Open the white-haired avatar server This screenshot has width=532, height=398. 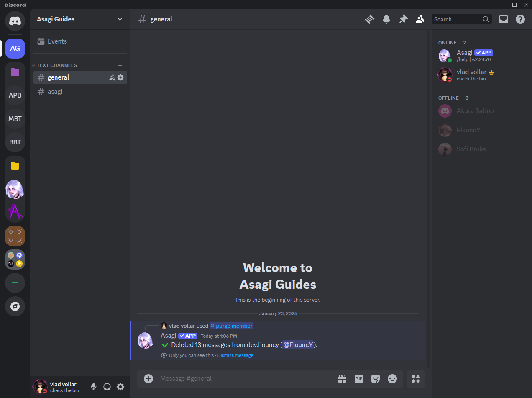point(15,190)
